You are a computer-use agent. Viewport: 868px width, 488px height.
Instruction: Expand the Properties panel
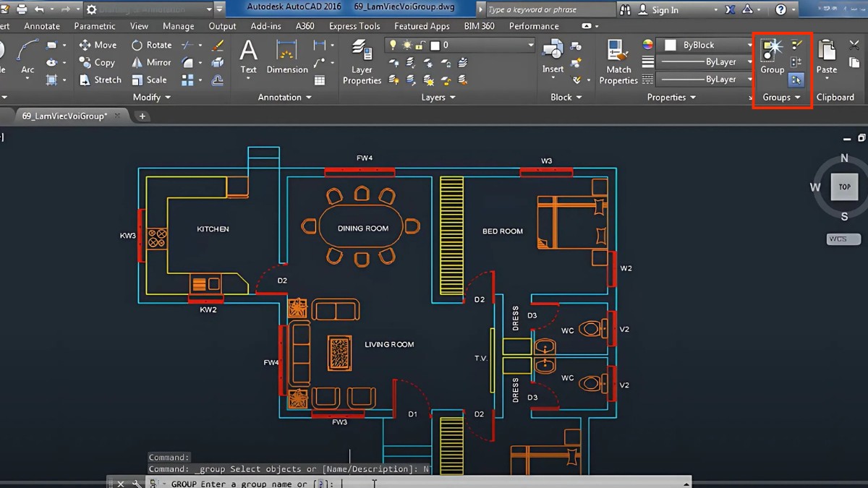click(671, 97)
